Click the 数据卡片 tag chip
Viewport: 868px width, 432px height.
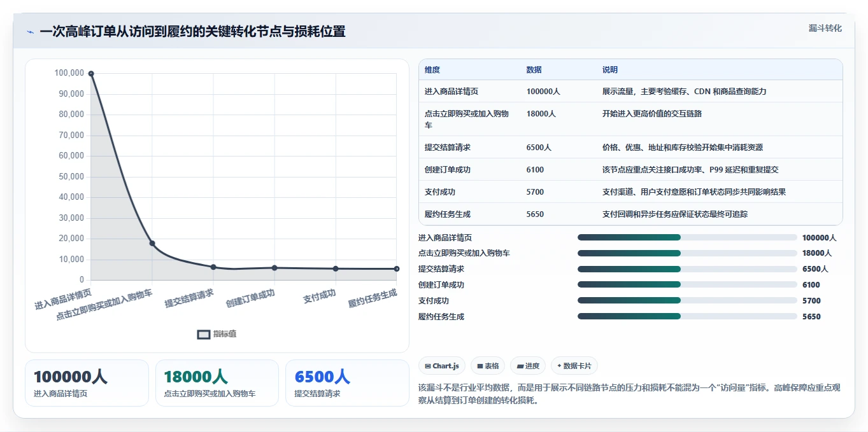tap(574, 366)
